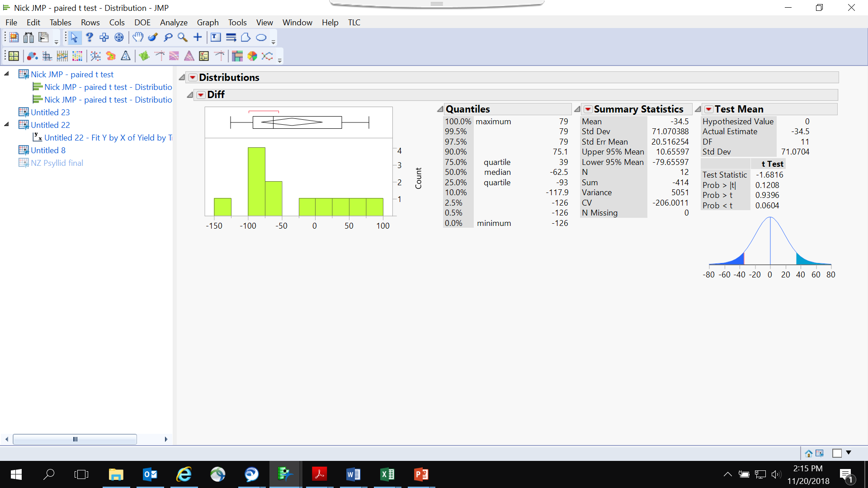Collapse the Diff outline section
Image resolution: width=868 pixels, height=488 pixels.
point(190,95)
